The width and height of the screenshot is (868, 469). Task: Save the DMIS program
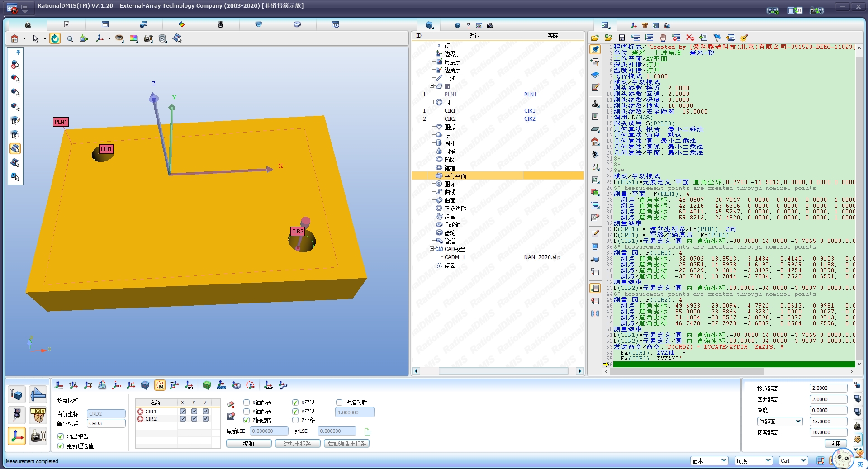click(622, 38)
